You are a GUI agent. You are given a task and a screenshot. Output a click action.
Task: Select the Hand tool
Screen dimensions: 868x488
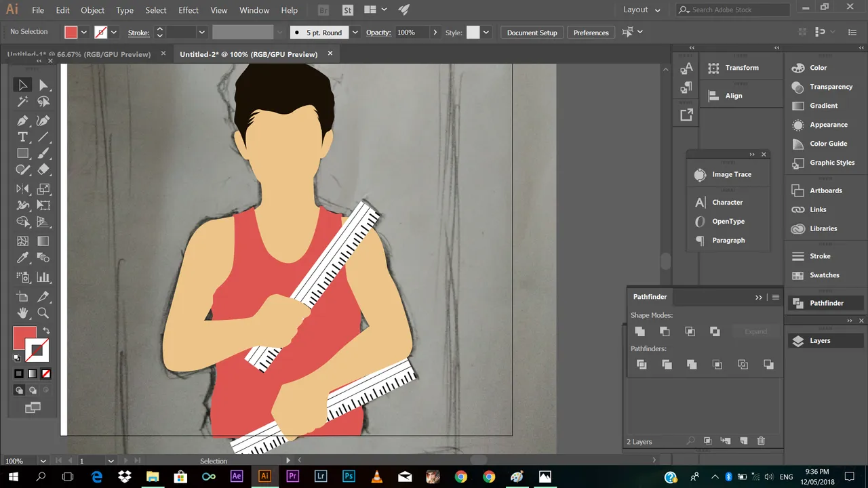click(x=22, y=312)
